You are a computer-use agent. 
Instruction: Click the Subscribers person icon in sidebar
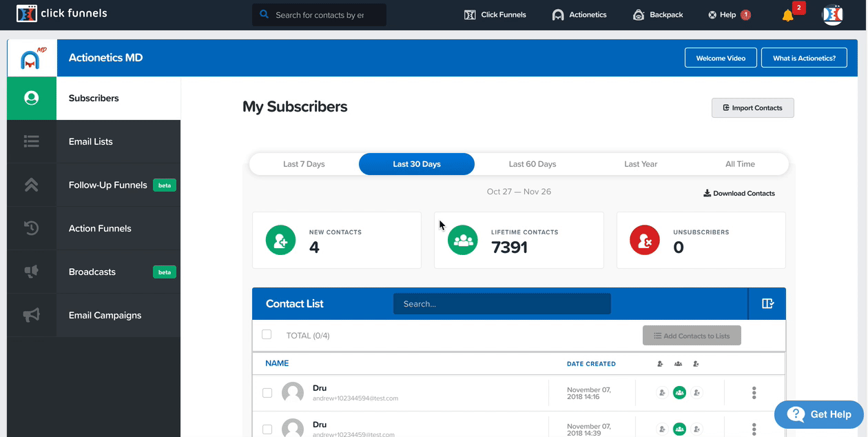(x=32, y=98)
